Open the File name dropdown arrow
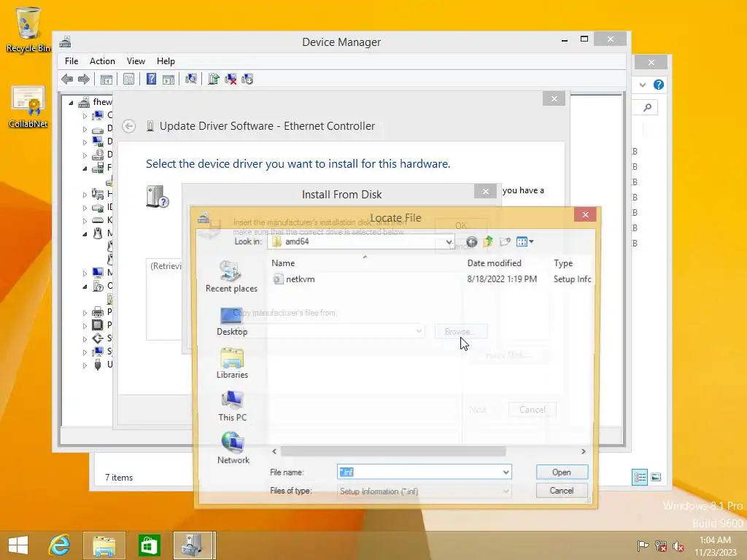Screen dimensions: 747x560 (x=506, y=472)
